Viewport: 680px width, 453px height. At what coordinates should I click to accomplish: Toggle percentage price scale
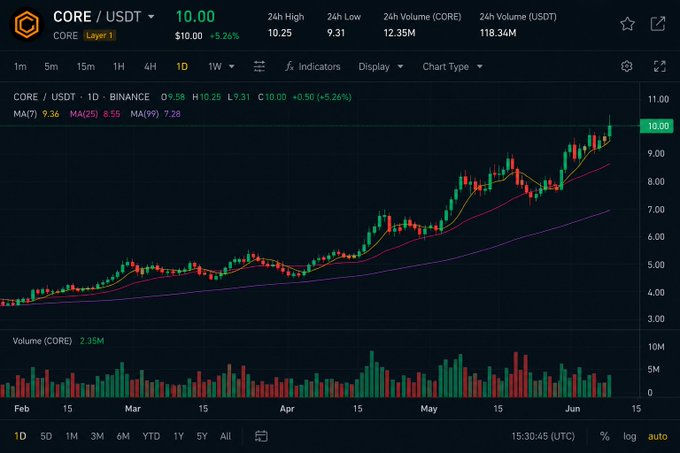coord(605,436)
